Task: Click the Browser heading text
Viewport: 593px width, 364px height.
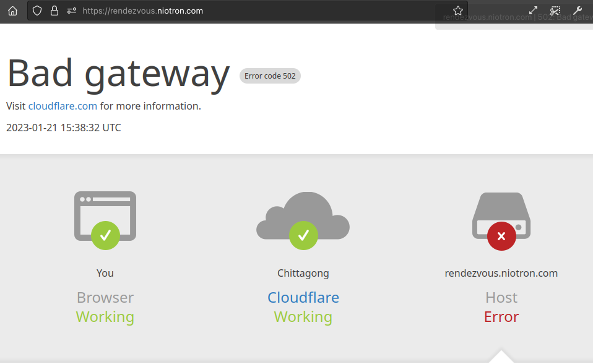Action: (105, 297)
